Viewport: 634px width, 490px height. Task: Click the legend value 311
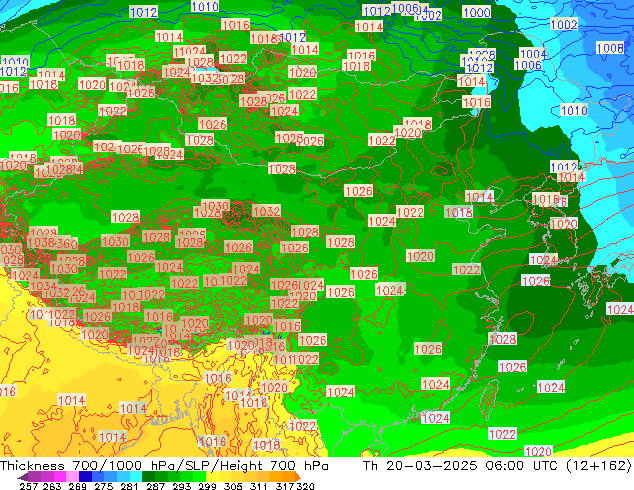[x=259, y=486]
